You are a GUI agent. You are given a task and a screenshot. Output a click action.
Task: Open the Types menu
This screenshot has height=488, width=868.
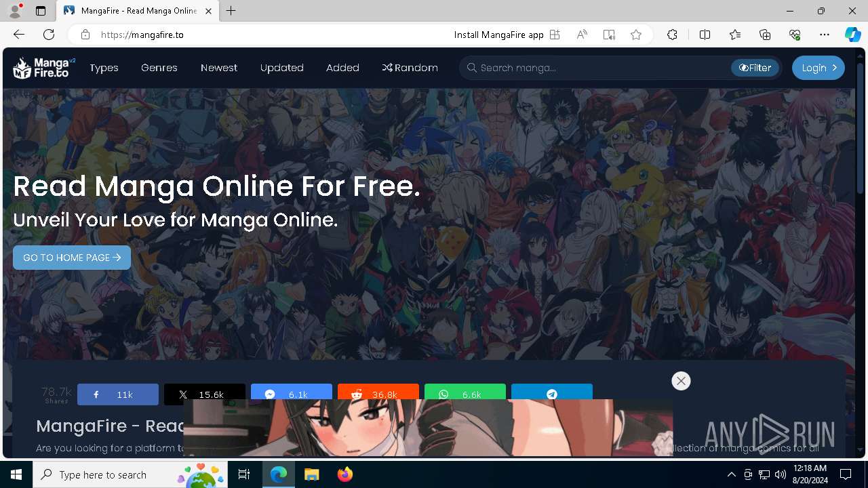104,68
